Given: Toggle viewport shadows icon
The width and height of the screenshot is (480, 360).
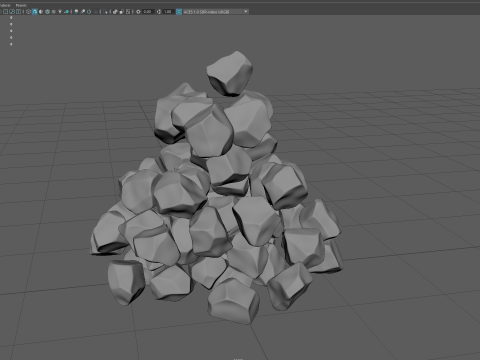Looking at the screenshot, I should (67, 12).
